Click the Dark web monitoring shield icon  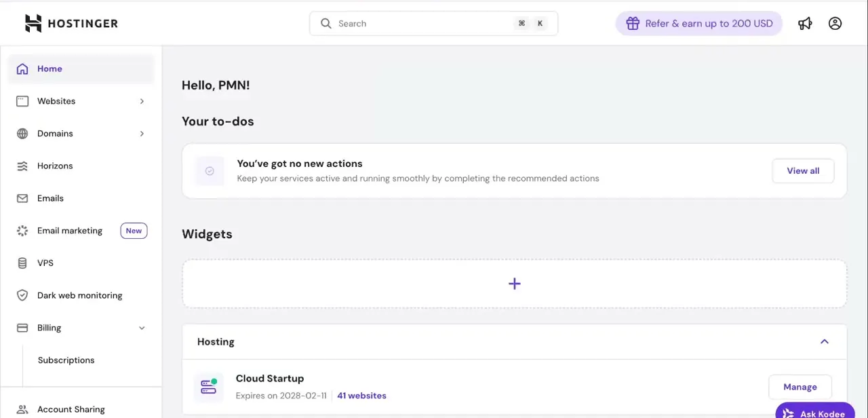coord(22,295)
